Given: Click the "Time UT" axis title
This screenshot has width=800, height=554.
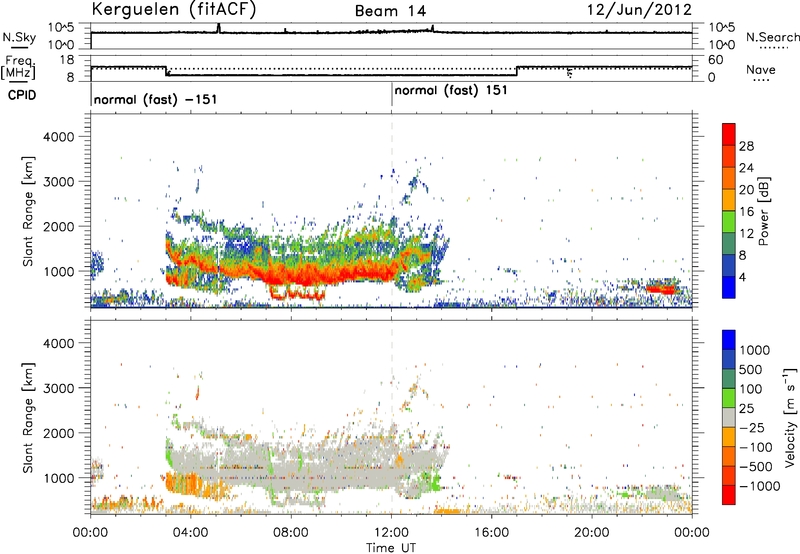Looking at the screenshot, I should tap(391, 548).
